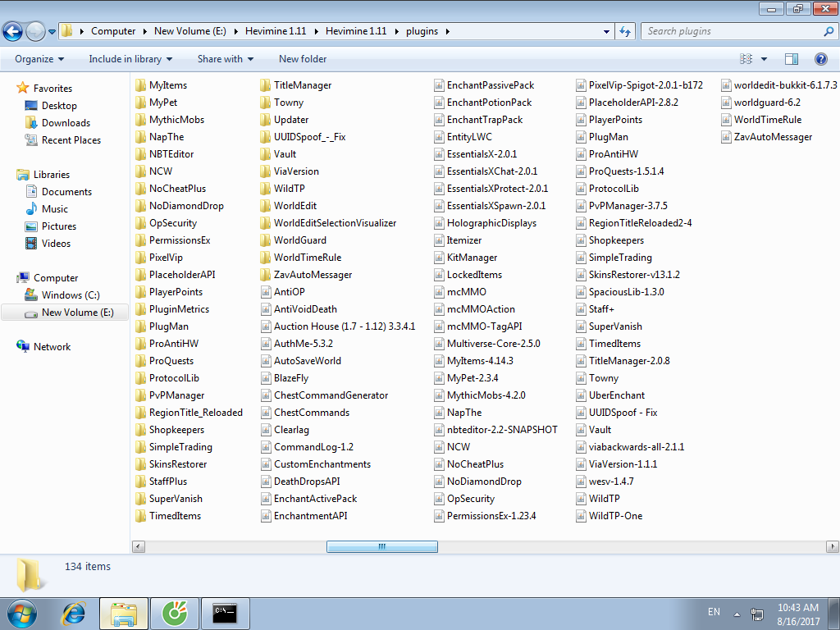Open the Include in library menu
This screenshot has height=630, width=840.
[130, 59]
